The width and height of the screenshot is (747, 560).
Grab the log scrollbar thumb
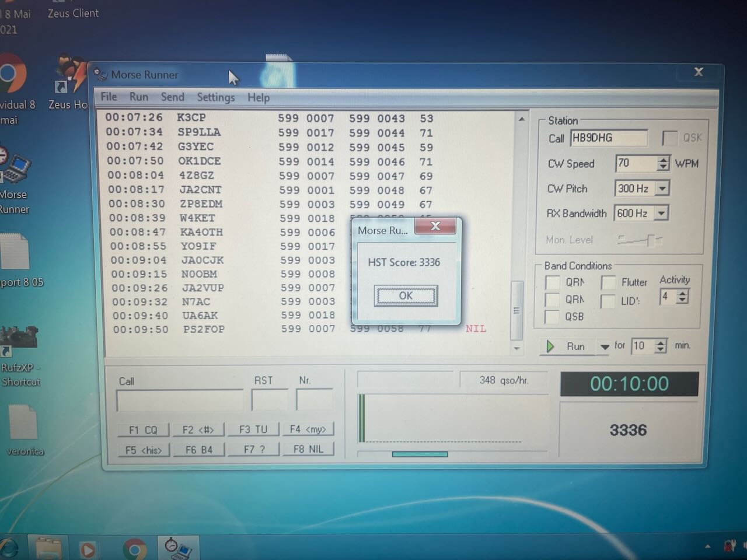click(516, 310)
